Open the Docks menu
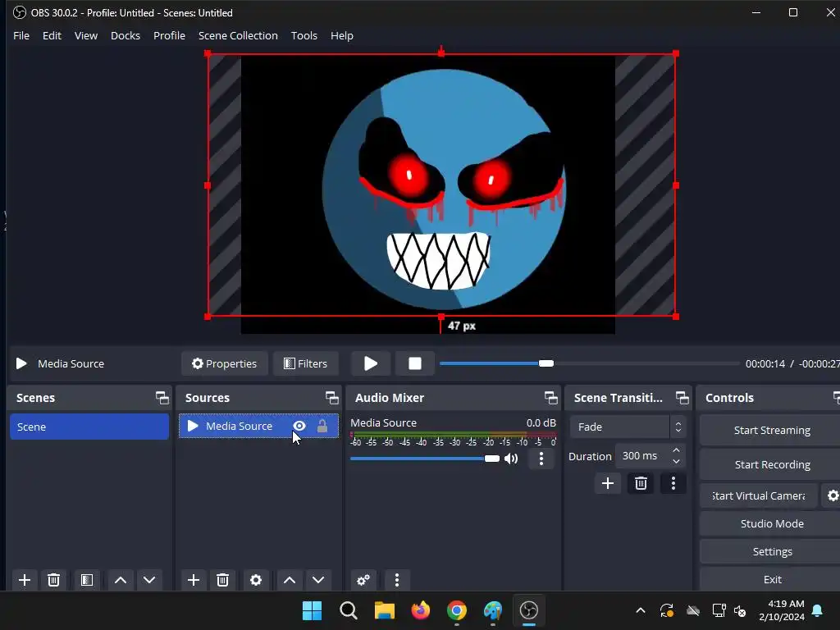The width and height of the screenshot is (840, 630). coord(125,35)
